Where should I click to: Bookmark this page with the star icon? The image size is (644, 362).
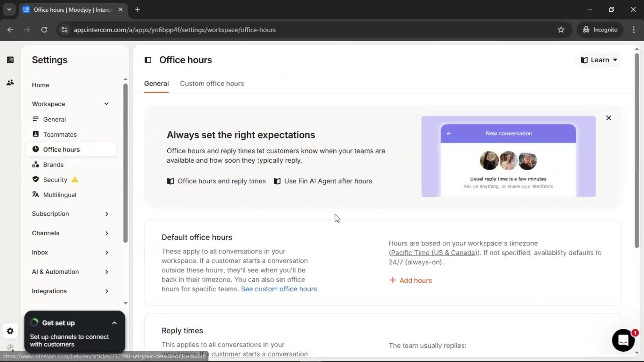[x=561, y=30]
